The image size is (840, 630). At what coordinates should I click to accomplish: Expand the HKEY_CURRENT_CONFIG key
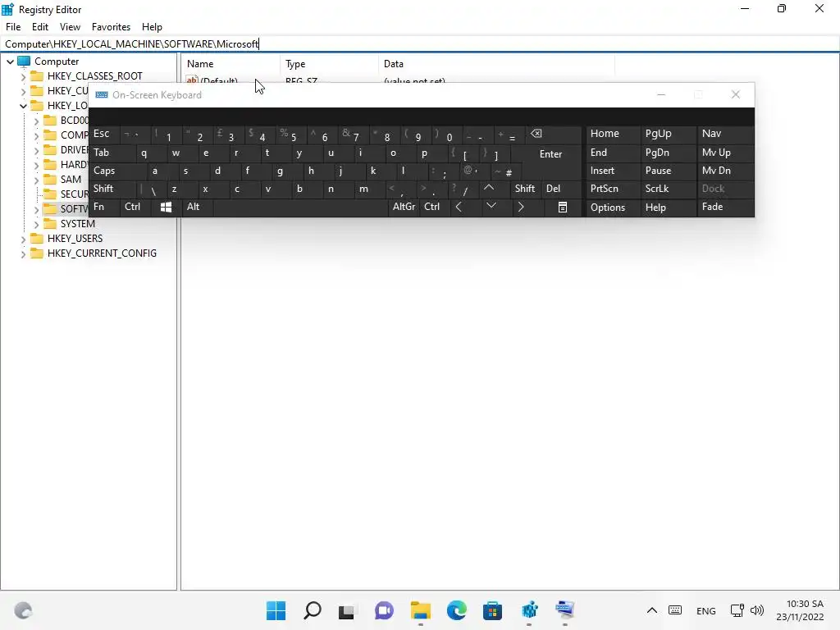[23, 254]
